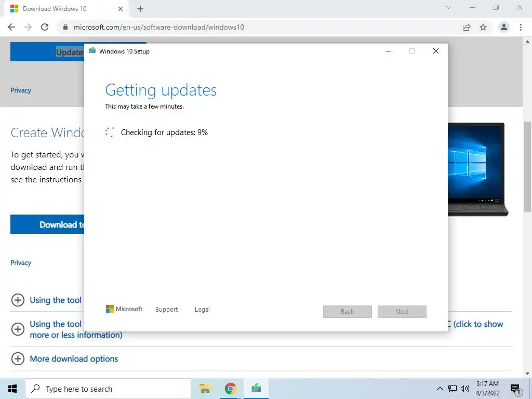The height and width of the screenshot is (399, 532).
Task: Click the Support link in Windows 10 Setup
Action: (167, 310)
